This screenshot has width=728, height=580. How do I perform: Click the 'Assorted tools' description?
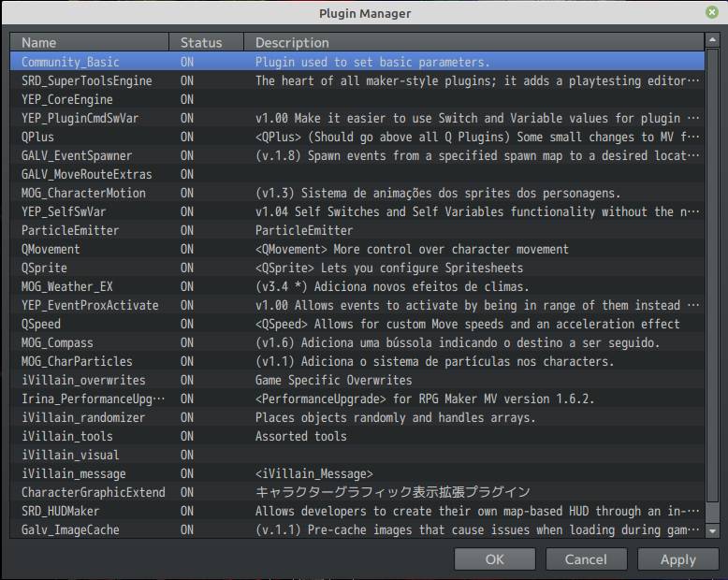(301, 436)
